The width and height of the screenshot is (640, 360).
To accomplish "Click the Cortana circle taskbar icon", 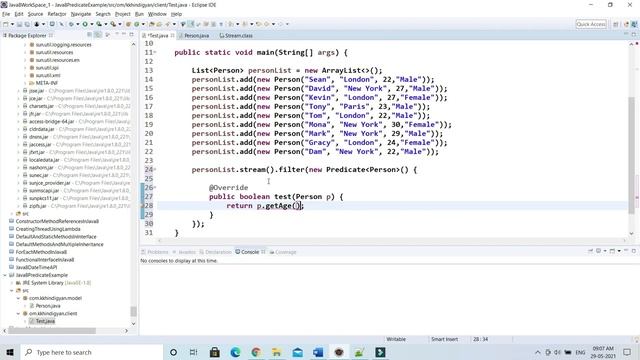I will point(173,352).
